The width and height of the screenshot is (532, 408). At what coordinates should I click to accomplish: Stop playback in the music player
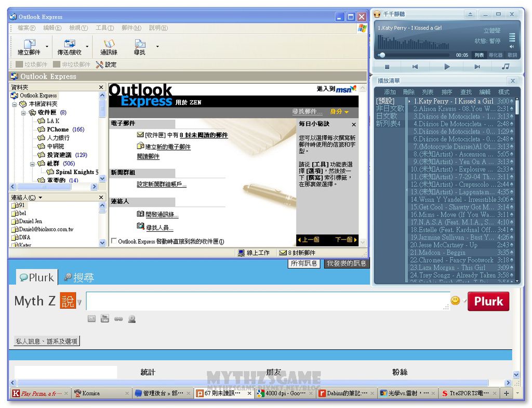click(x=387, y=67)
